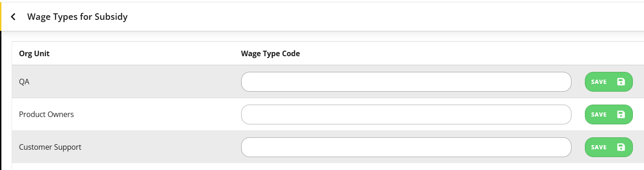Save the QA wage type code

pyautogui.click(x=608, y=82)
